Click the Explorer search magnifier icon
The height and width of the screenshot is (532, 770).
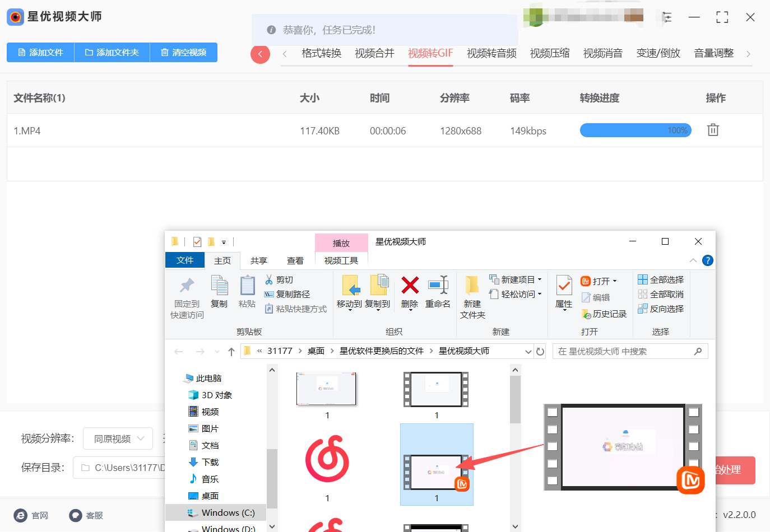click(698, 351)
